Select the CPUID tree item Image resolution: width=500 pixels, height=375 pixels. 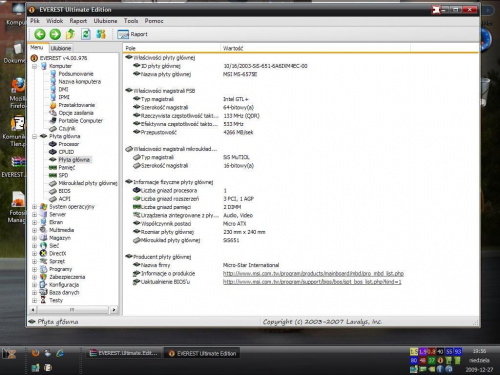click(x=66, y=152)
